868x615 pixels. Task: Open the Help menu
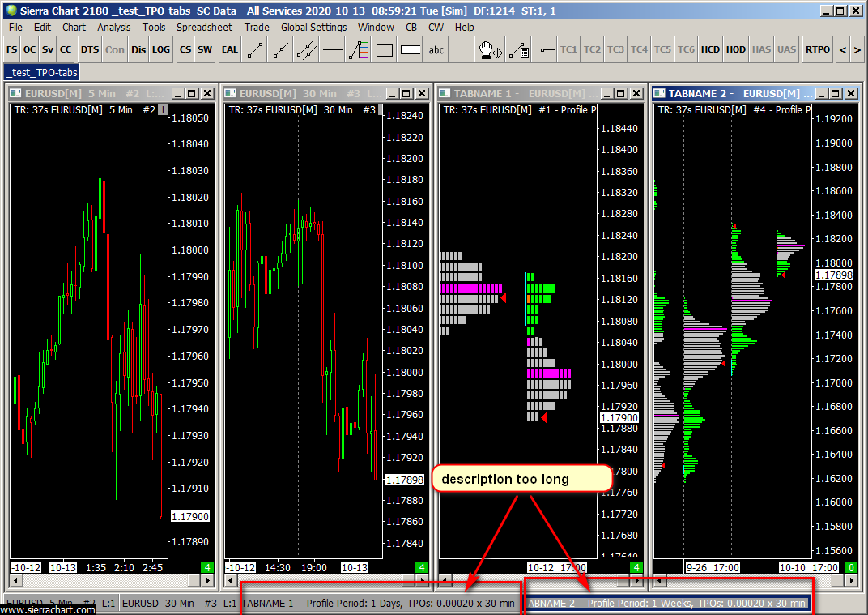click(x=465, y=28)
